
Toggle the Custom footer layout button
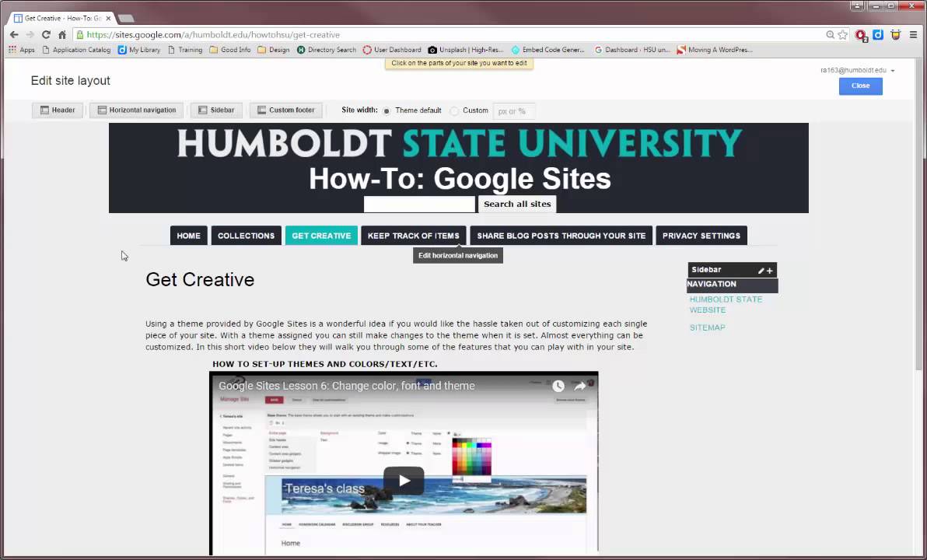tap(286, 110)
